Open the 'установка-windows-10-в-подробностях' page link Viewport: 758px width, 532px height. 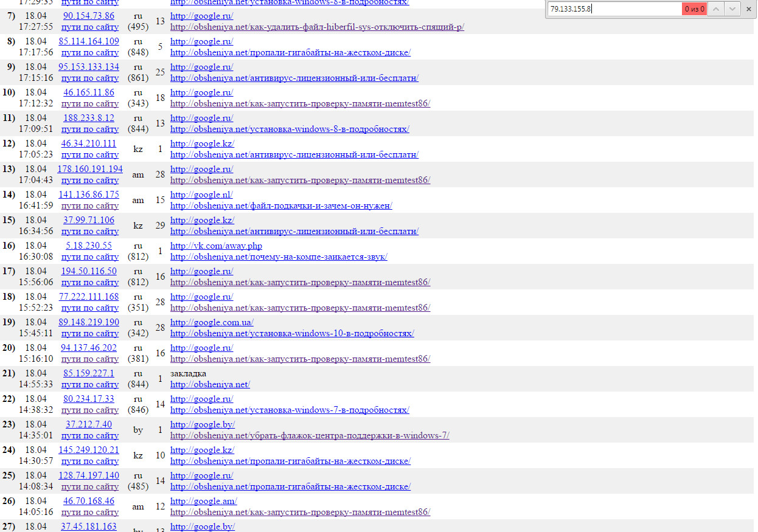click(x=292, y=333)
